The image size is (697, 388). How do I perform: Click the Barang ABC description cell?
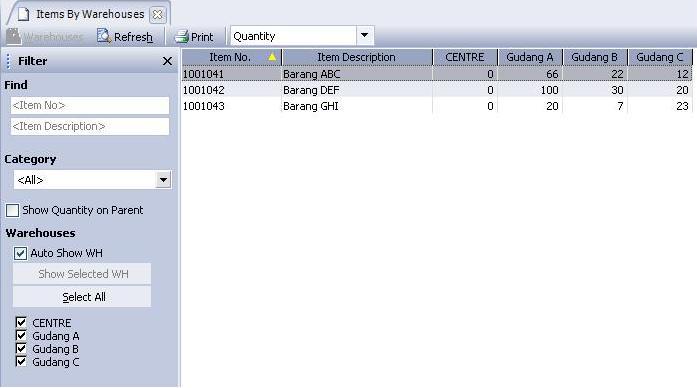pos(357,74)
